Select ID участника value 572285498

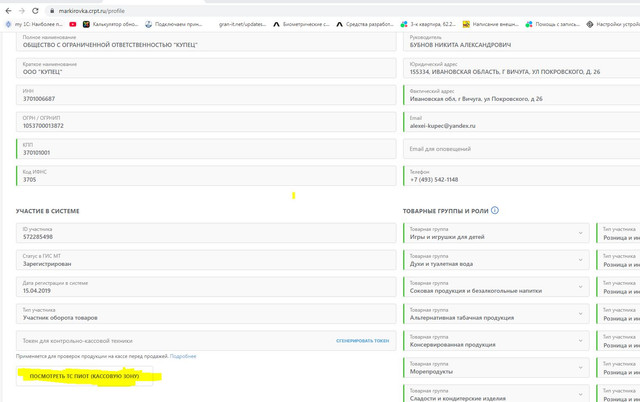[38, 237]
